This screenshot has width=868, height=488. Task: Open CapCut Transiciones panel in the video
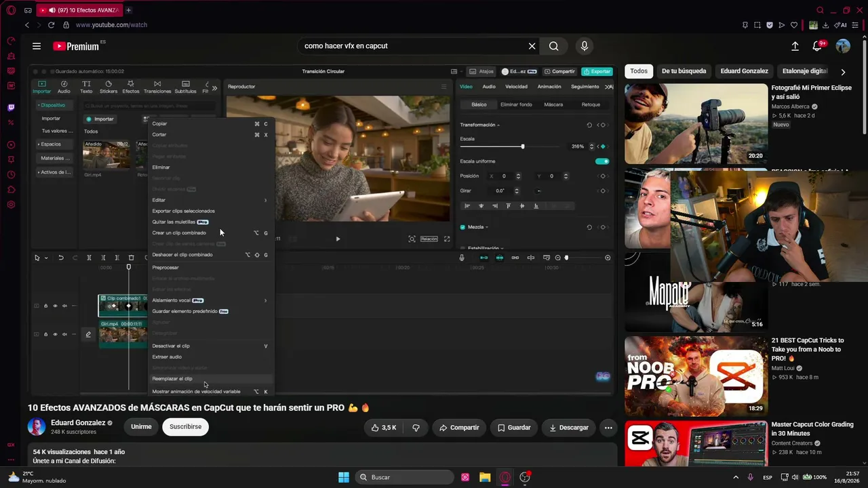(x=157, y=87)
